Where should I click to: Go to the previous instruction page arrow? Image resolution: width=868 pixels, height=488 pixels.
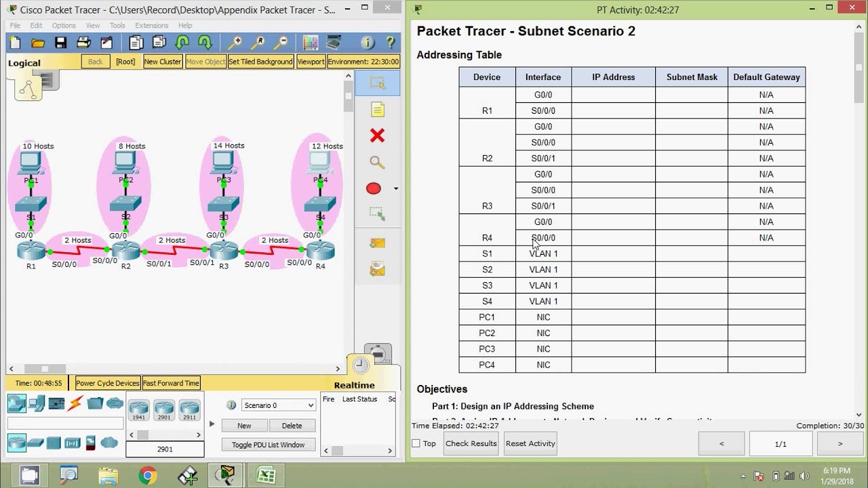click(722, 444)
